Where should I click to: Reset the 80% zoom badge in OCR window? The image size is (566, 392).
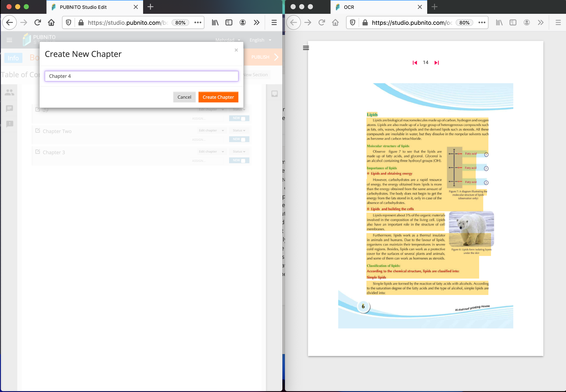coord(464,23)
